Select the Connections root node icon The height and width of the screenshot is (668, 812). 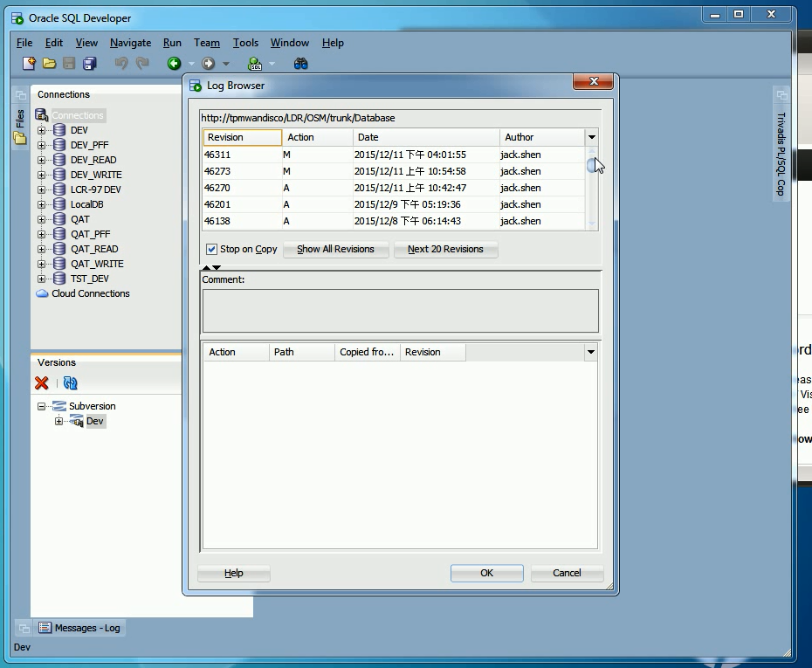pyautogui.click(x=41, y=115)
